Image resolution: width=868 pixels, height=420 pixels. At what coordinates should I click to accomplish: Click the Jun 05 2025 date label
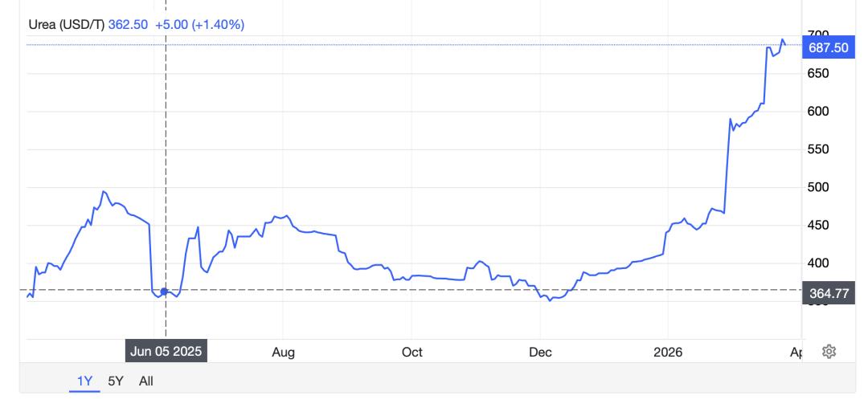point(165,352)
